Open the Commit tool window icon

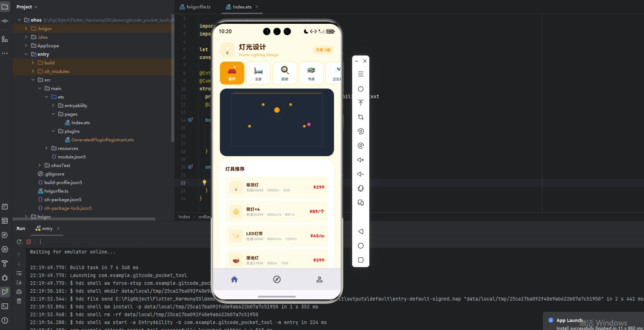pos(5,21)
